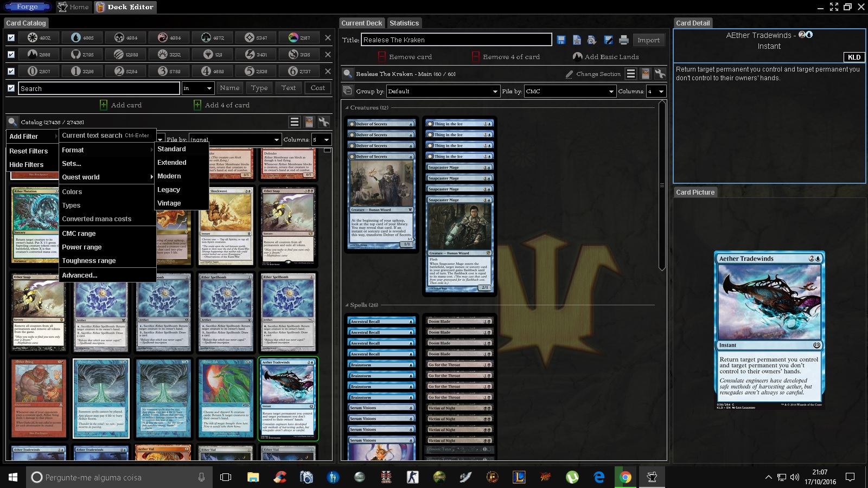Screen dimensions: 868x488
Task: Toggle the black skull mana filter
Action: pyautogui.click(x=126, y=37)
